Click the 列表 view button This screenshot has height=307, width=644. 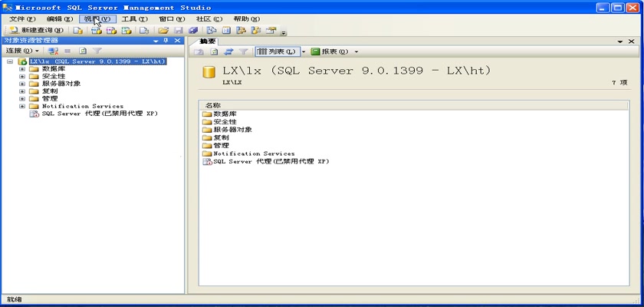coord(278,51)
